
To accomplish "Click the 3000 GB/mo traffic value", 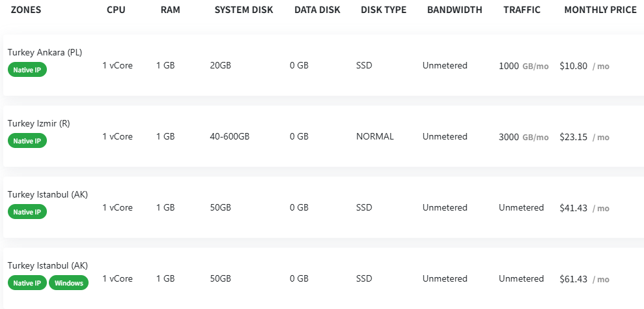I will tap(524, 137).
